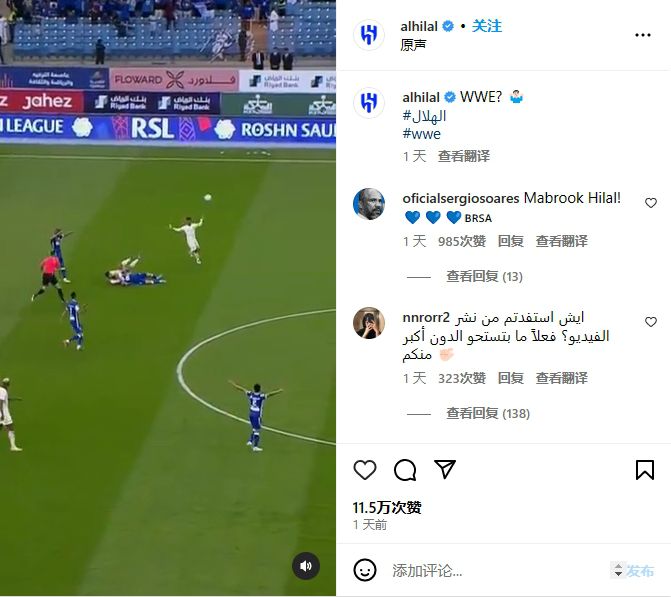Click alhilal profile avatar in header
671x597 pixels.
coord(369,34)
